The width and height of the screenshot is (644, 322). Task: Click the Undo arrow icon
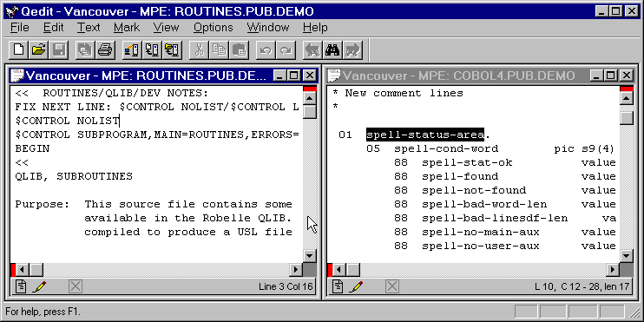(266, 50)
